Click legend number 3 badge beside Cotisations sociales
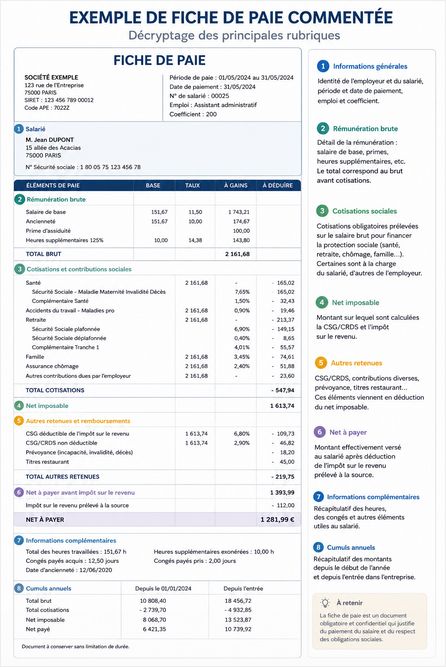Screen dimensions: 446x667 [322, 211]
